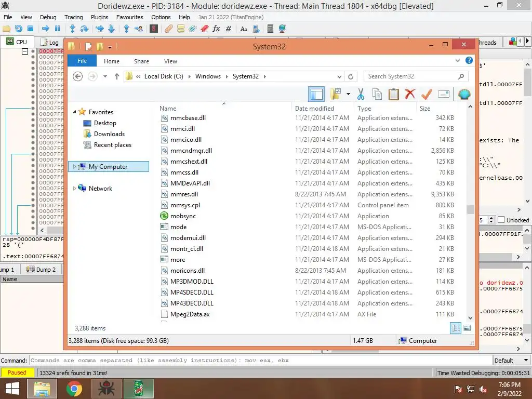532x399 pixels.
Task: Collapse the Favorites tree node
Action: [74, 112]
